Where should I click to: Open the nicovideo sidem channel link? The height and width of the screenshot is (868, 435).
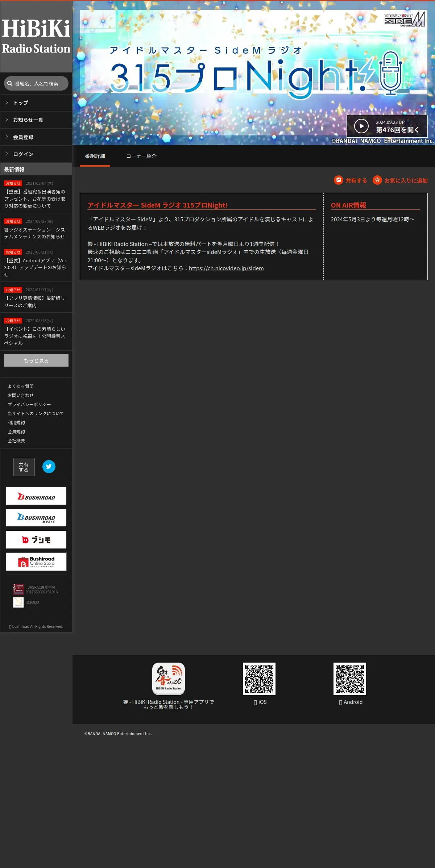(x=226, y=268)
